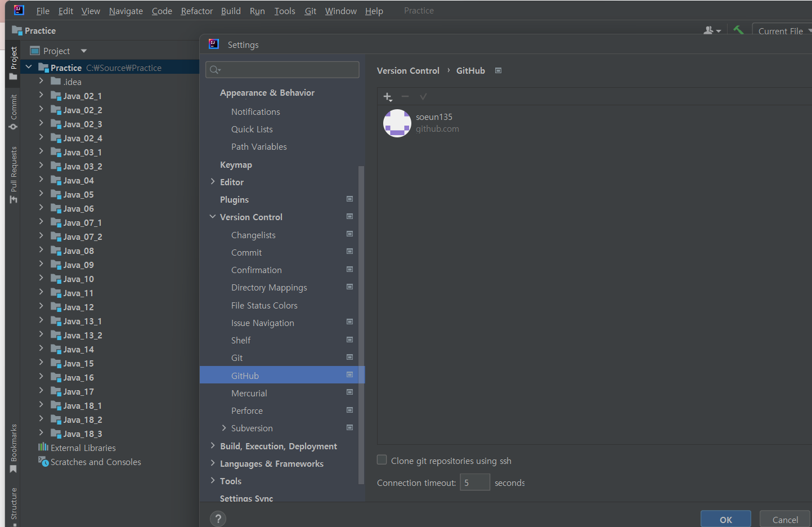Click the Remove account minus icon

pos(405,96)
